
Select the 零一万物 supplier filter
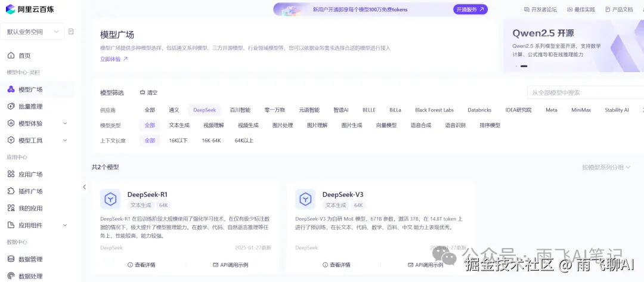pyautogui.click(x=275, y=110)
